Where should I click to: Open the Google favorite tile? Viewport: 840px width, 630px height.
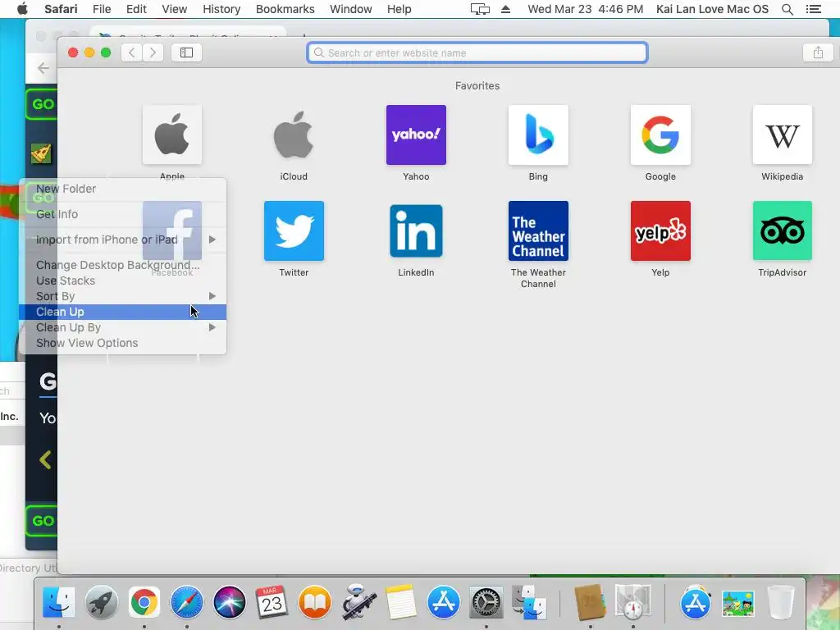click(660, 135)
